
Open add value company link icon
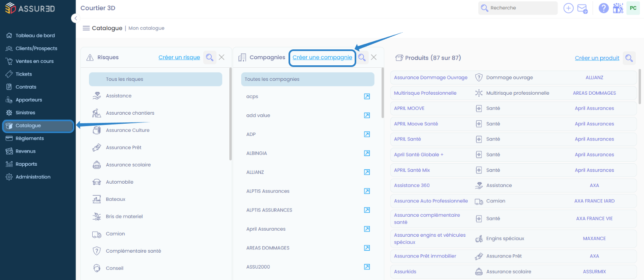pos(367,116)
